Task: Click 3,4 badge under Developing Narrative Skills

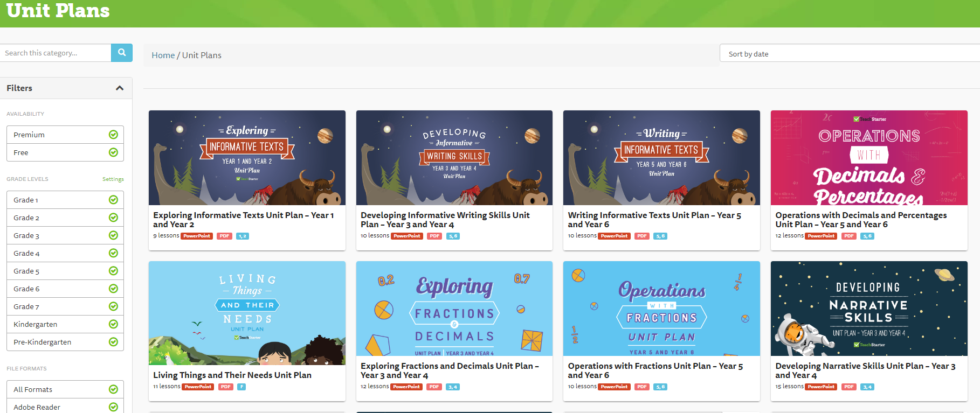Action: [x=867, y=387]
